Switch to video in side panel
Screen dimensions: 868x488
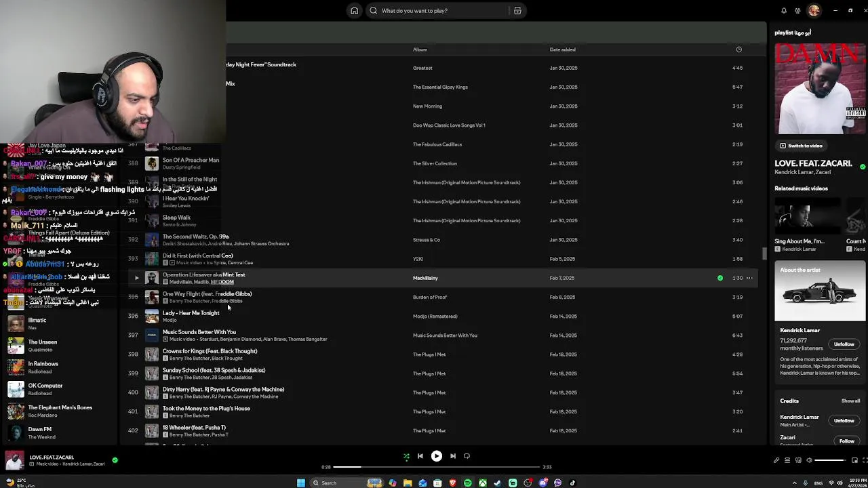801,146
